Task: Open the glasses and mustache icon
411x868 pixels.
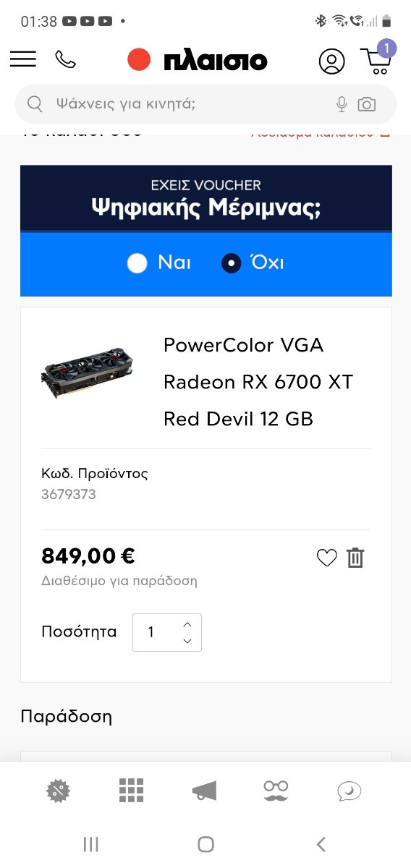Action: tap(276, 791)
